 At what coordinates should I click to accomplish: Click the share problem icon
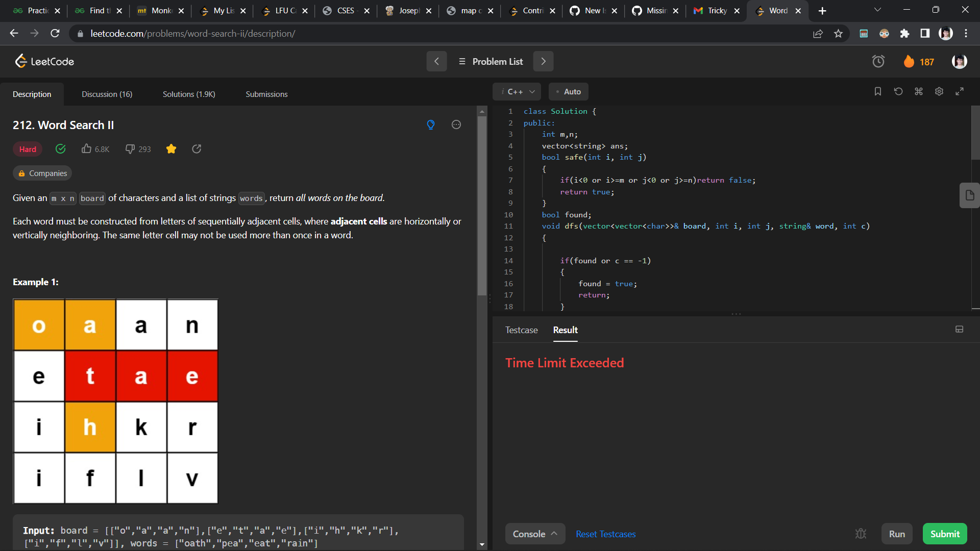pos(197,149)
